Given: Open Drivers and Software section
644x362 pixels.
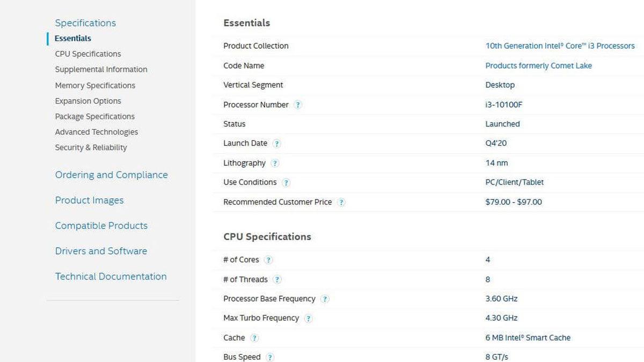Looking at the screenshot, I should pos(101,251).
